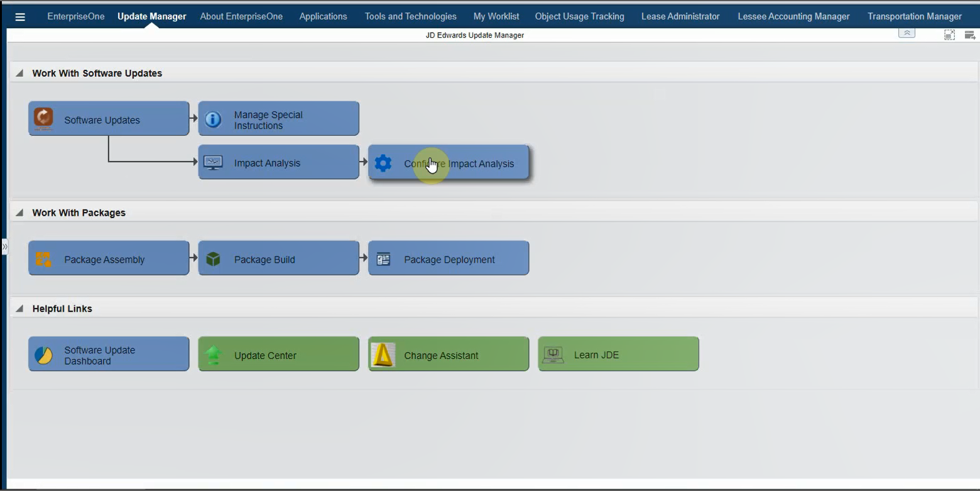This screenshot has height=491, width=980.
Task: Click the Software Updates tile icon
Action: [x=43, y=118]
